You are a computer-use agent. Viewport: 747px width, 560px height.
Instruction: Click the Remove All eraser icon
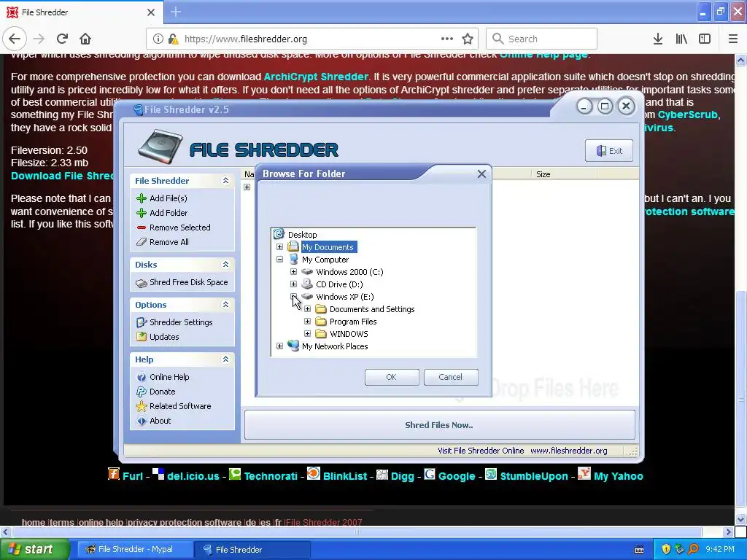142,242
